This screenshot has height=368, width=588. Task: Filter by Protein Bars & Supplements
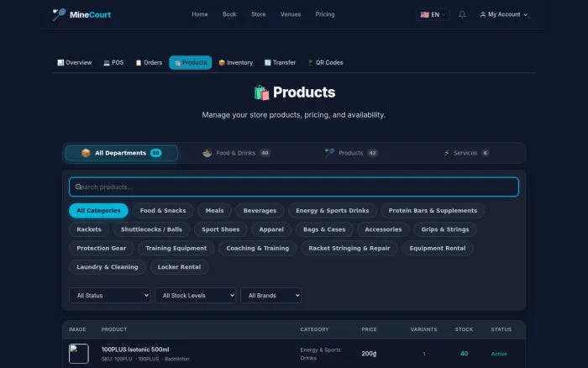(x=433, y=211)
